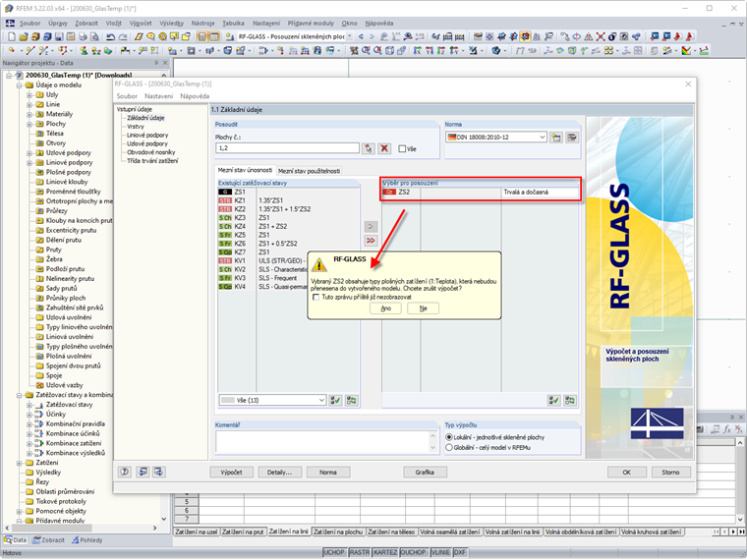
Task: Click the invert selection icon under the design selection list
Action: click(570, 401)
